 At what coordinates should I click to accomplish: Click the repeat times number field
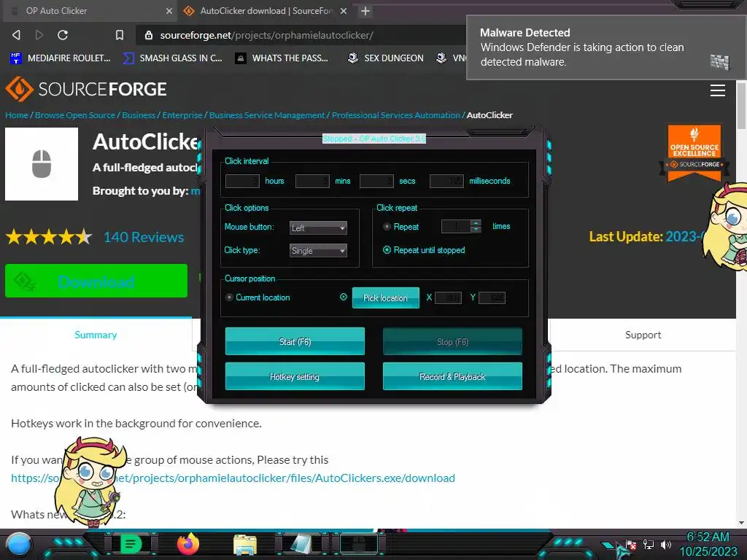click(456, 226)
